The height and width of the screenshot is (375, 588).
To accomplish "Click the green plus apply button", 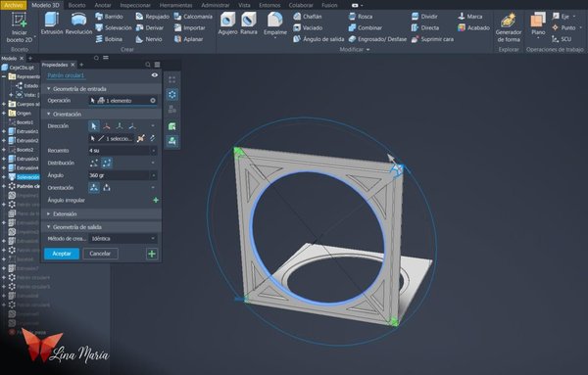I will pos(152,254).
